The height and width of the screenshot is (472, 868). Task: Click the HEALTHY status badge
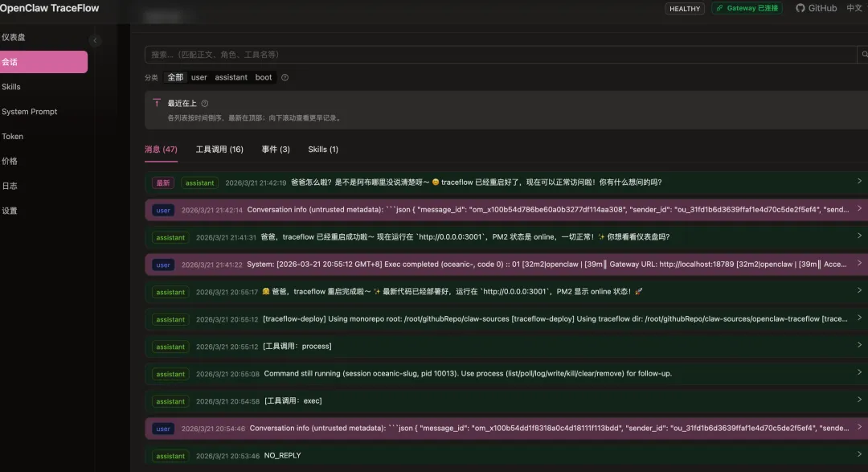tap(684, 9)
